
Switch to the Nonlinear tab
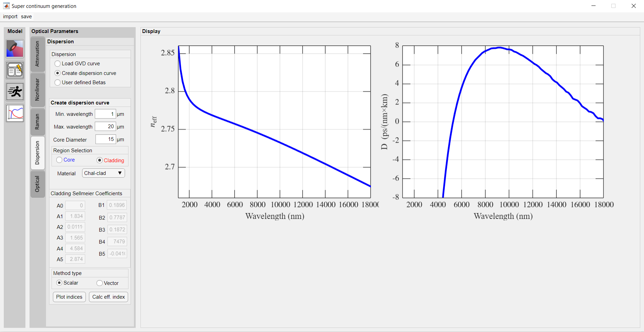37,90
